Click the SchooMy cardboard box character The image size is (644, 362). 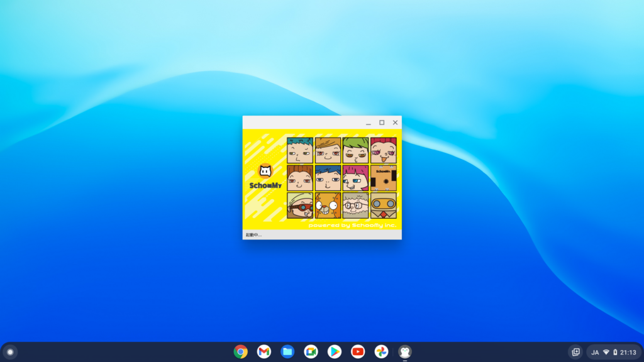point(384,178)
